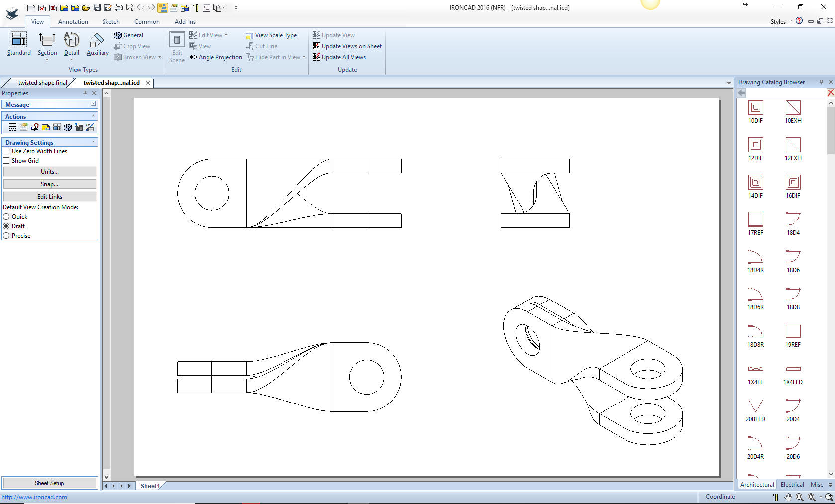Select Draft view creation mode
Image resolution: width=835 pixels, height=504 pixels.
[6, 226]
